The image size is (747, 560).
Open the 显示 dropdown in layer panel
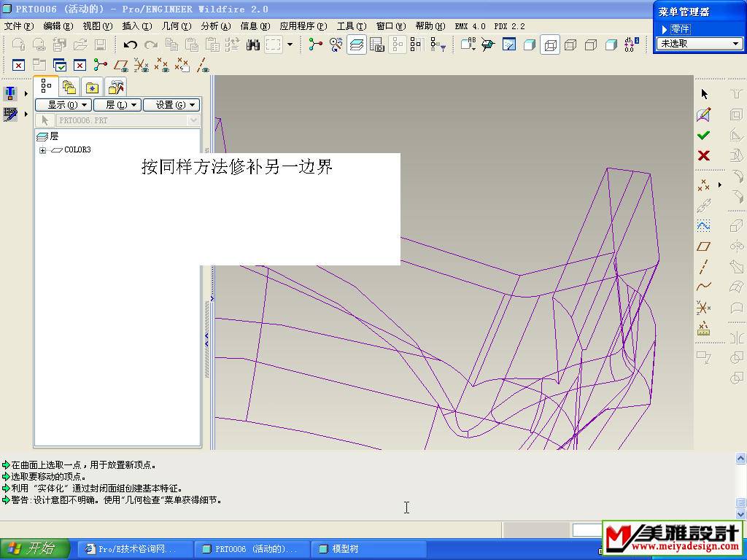[63, 105]
